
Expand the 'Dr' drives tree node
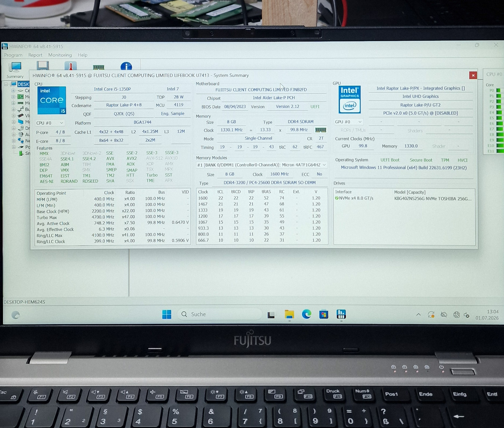(13, 128)
